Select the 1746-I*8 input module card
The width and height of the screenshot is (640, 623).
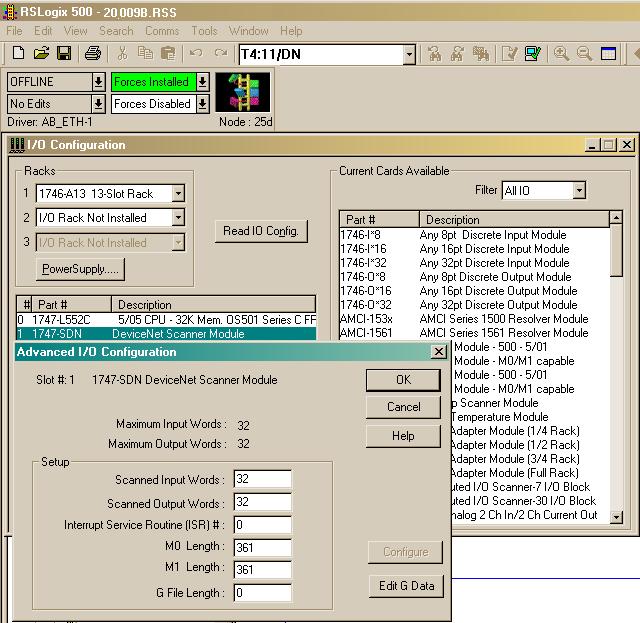tap(474, 235)
